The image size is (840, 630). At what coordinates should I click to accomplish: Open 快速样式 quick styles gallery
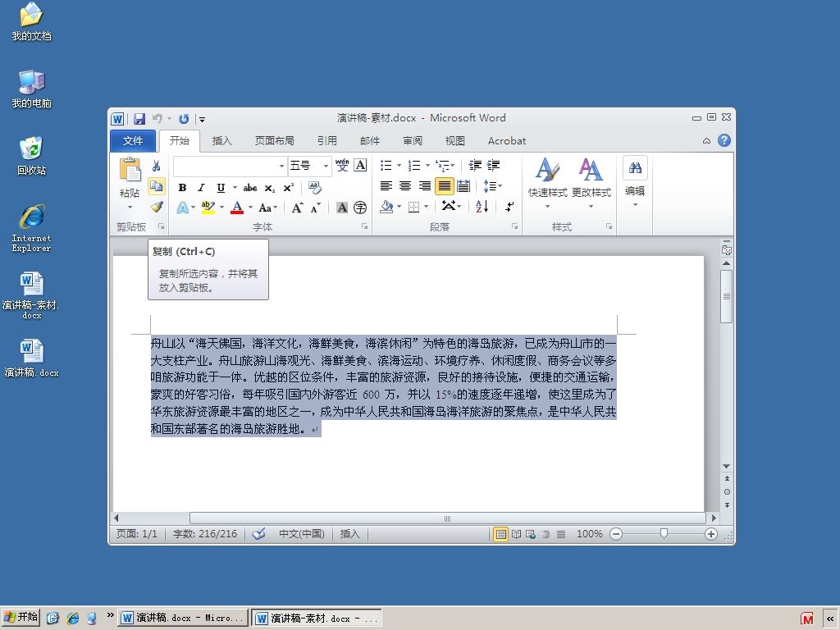click(x=547, y=183)
